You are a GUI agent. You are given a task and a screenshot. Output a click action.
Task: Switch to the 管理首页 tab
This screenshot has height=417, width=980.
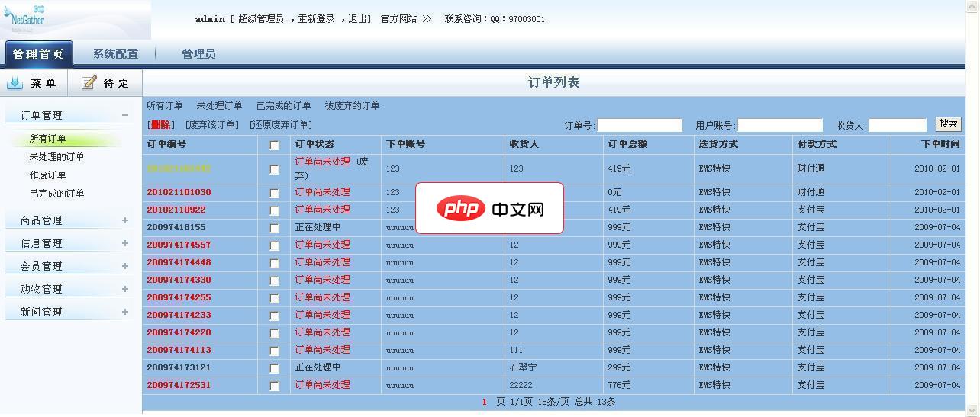[39, 54]
